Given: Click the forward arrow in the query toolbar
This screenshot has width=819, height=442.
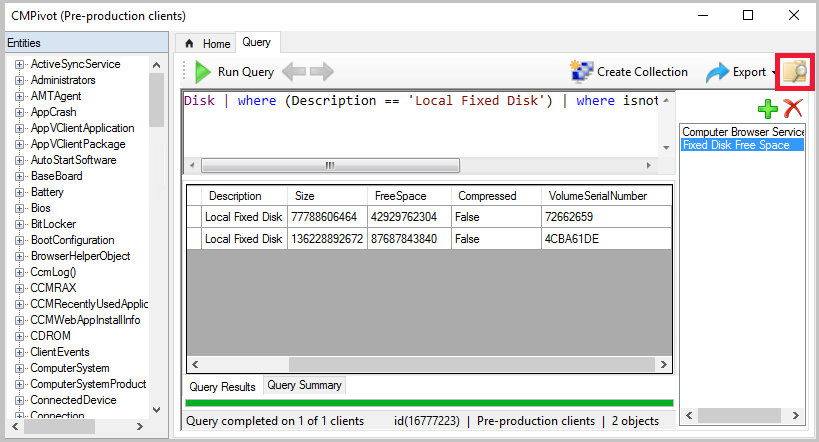Looking at the screenshot, I should (321, 72).
